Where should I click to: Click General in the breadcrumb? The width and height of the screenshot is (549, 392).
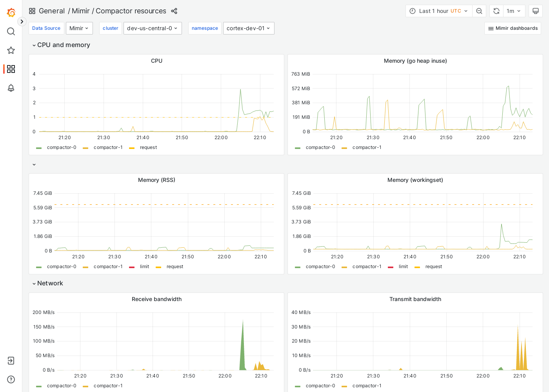click(52, 11)
